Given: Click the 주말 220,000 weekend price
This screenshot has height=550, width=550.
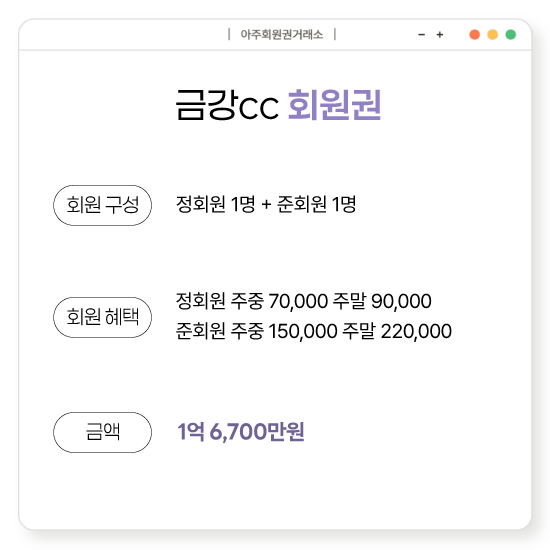Looking at the screenshot, I should pos(397,331).
